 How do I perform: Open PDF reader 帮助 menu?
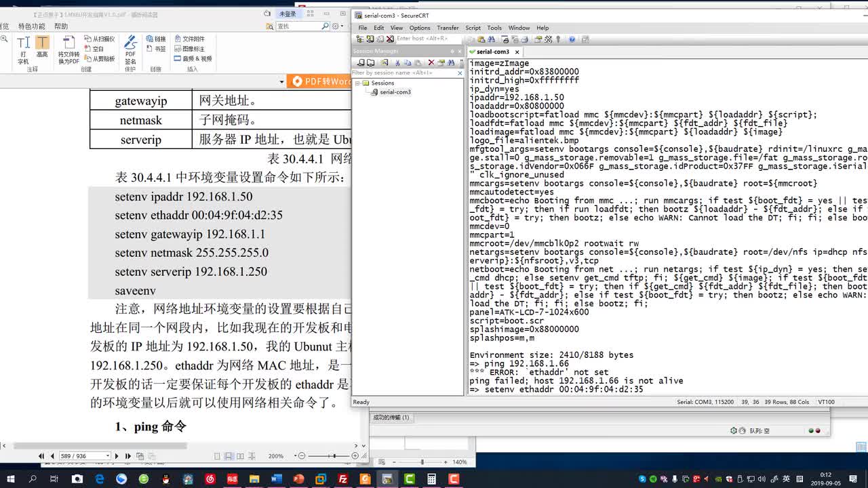(61, 26)
